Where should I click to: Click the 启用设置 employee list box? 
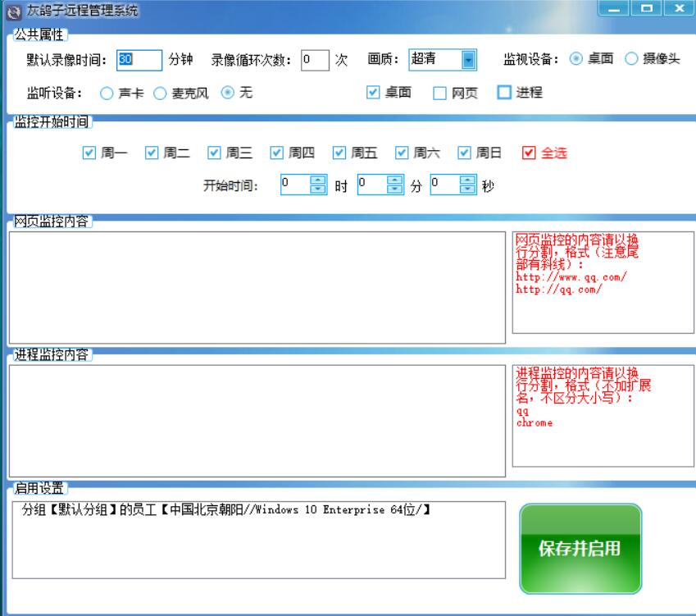(x=259, y=540)
